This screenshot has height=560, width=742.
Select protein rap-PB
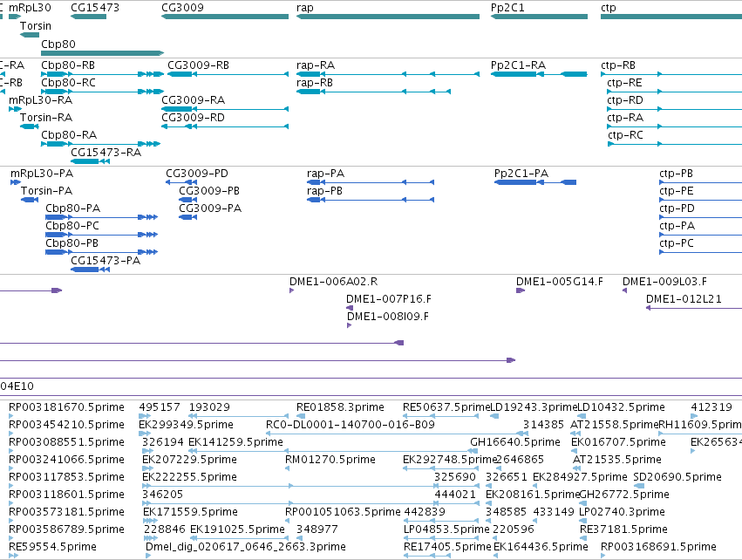(371, 200)
